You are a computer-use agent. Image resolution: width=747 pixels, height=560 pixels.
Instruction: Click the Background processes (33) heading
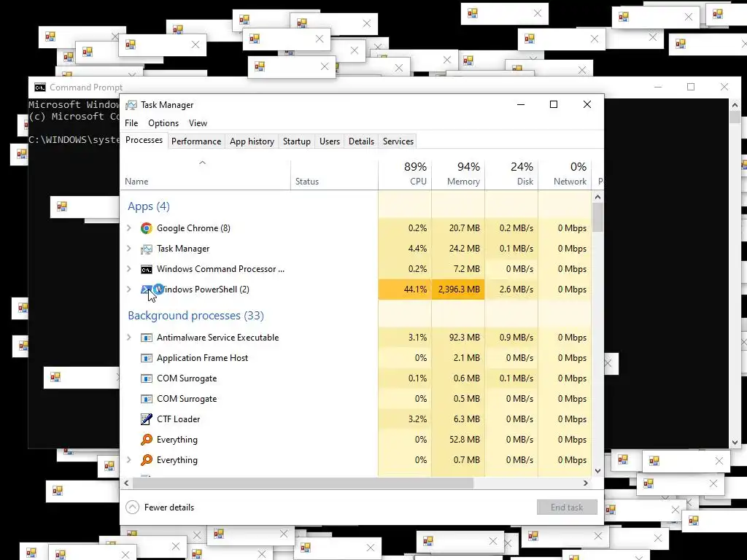[x=196, y=315]
